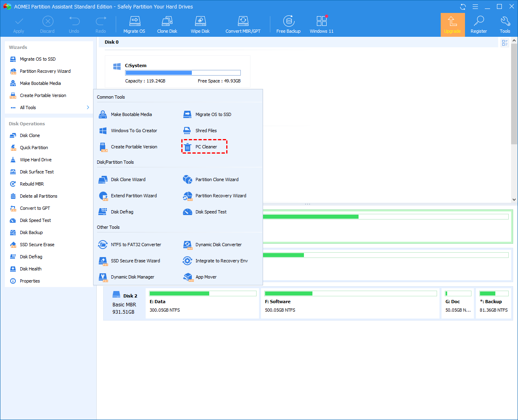Click the scroll down arrow of disk list
The height and width of the screenshot is (420, 518).
[x=514, y=200]
